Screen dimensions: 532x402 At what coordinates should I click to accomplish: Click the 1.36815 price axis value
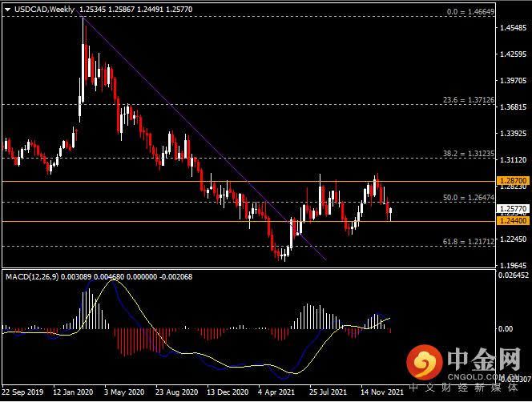click(x=514, y=107)
